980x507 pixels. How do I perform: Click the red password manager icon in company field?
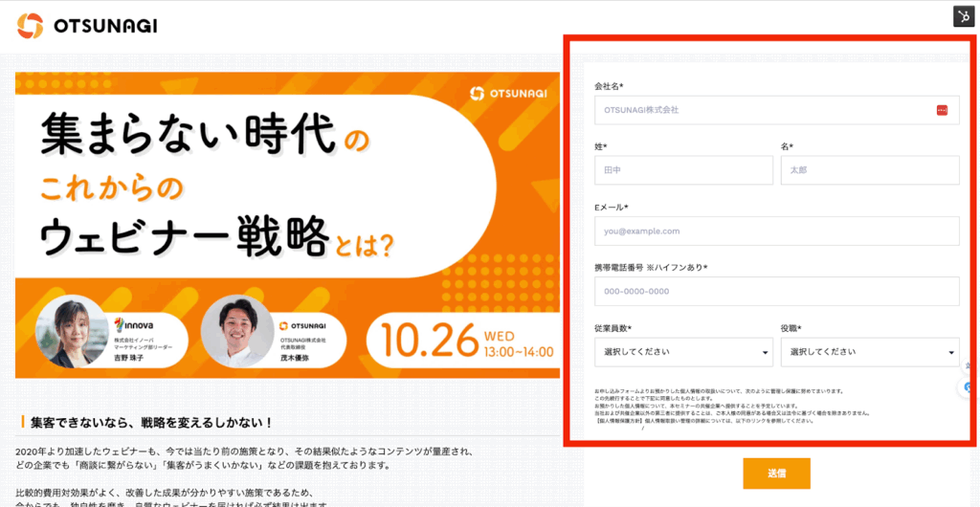click(942, 110)
